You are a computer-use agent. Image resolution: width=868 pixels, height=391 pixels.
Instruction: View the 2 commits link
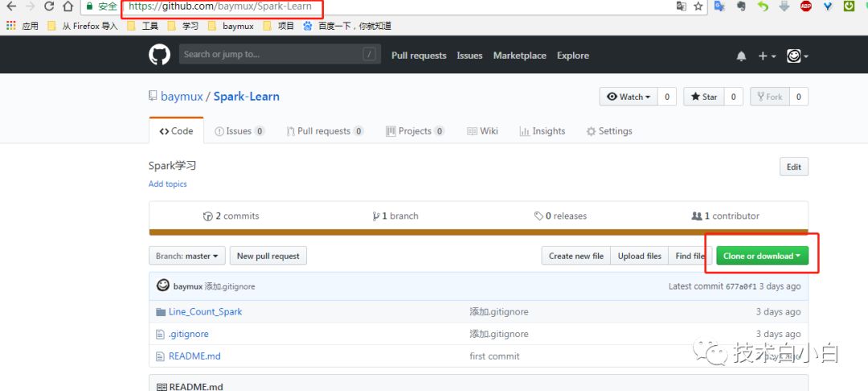pos(231,216)
